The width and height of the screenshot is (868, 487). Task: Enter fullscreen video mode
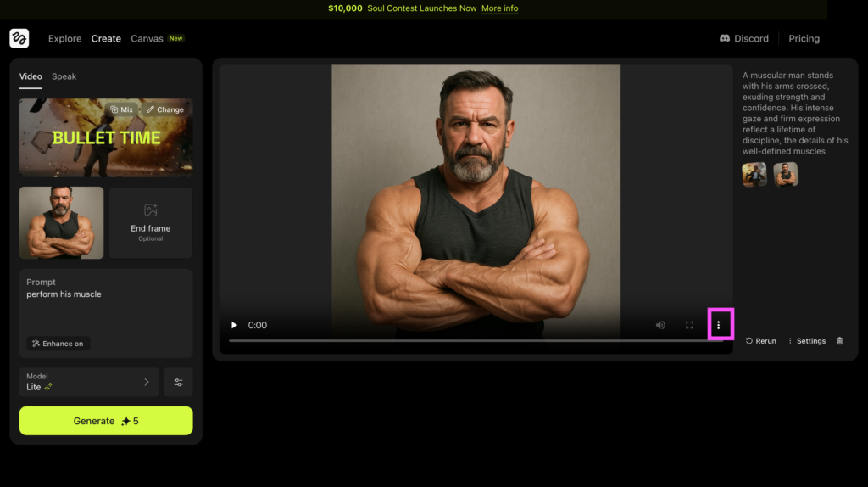[x=689, y=325]
